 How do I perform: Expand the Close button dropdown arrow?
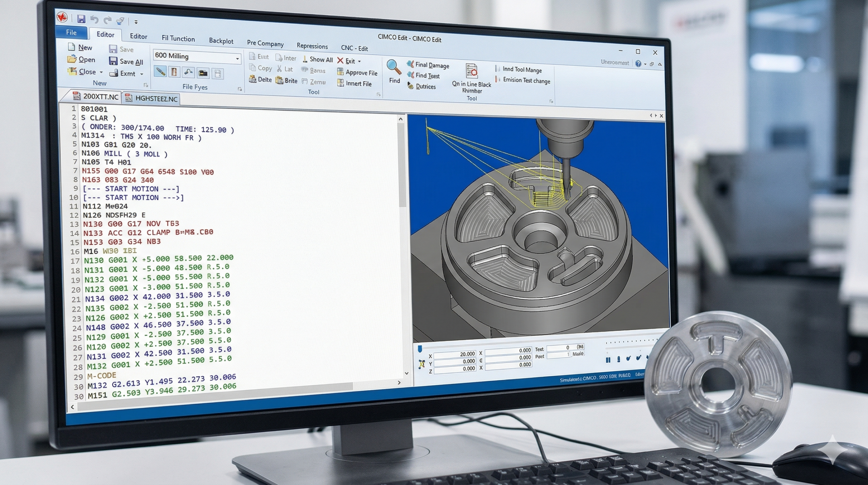pyautogui.click(x=101, y=72)
